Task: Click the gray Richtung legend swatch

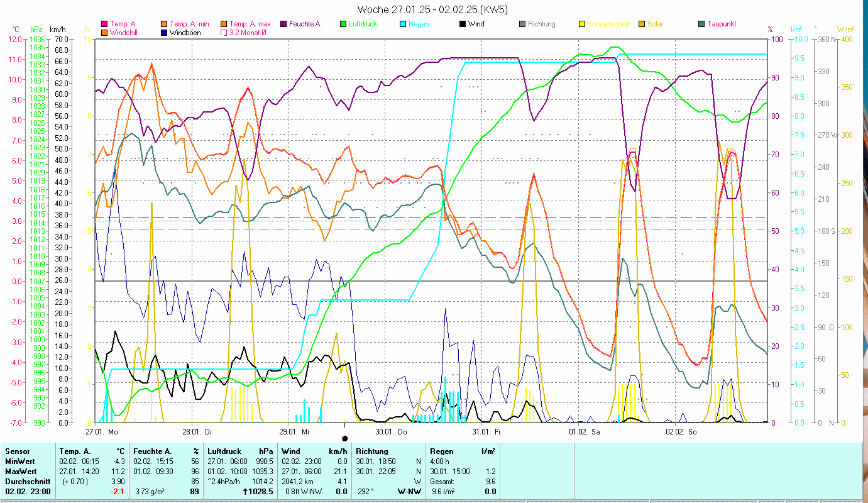Action: click(522, 24)
